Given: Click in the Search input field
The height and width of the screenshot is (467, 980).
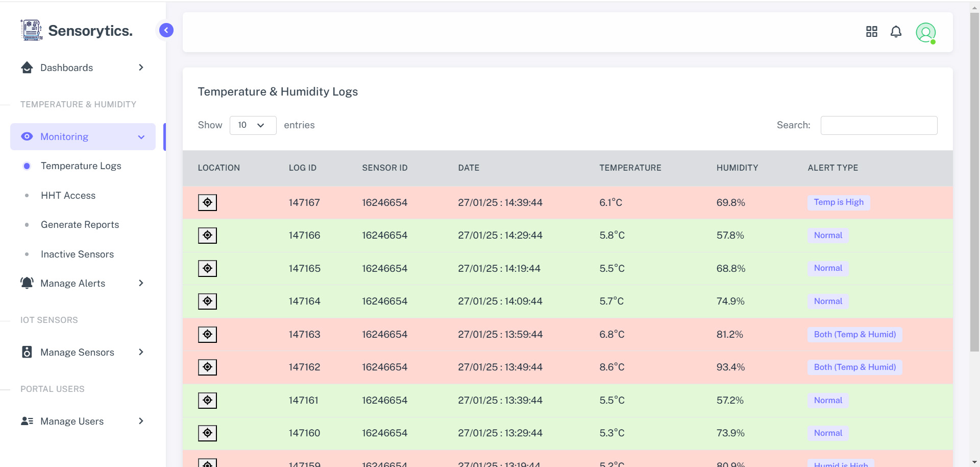Looking at the screenshot, I should click(x=878, y=126).
